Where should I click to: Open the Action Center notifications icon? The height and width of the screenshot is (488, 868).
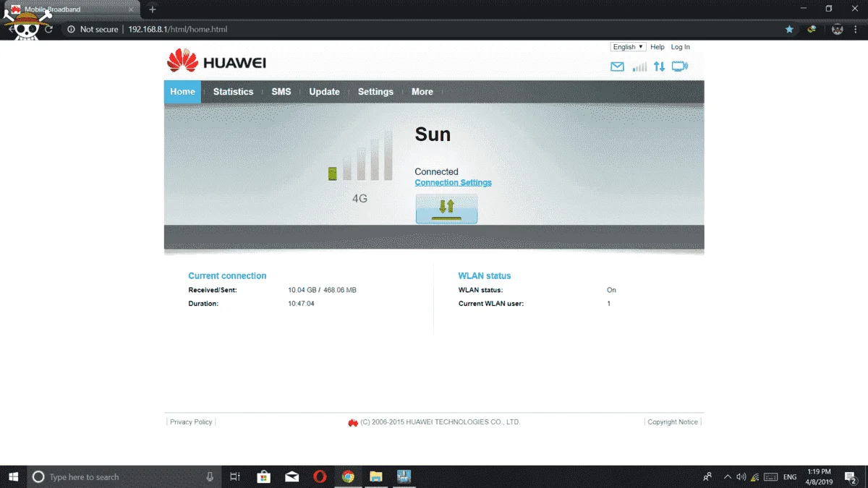pyautogui.click(x=851, y=477)
